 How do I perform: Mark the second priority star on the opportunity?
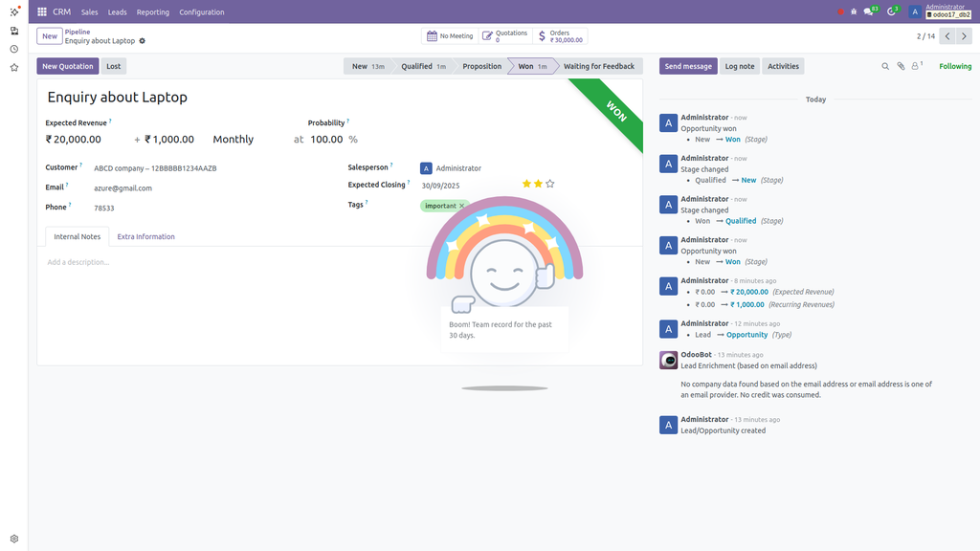point(537,183)
